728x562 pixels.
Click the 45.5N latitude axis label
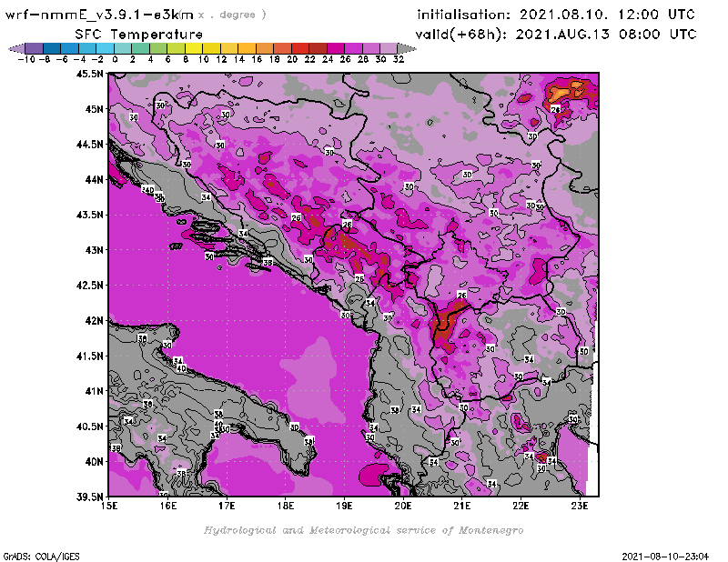coord(90,74)
